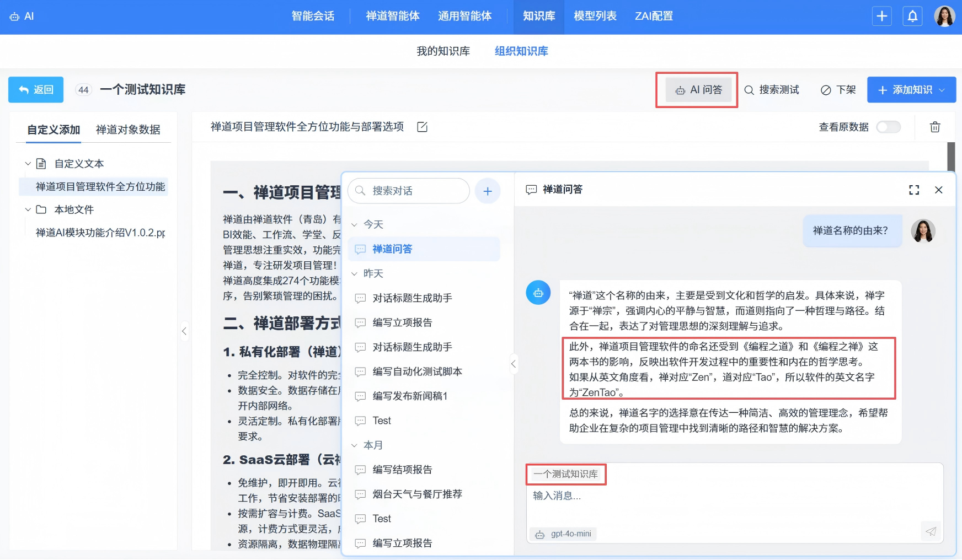Click the 下架 button
962x560 pixels.
click(837, 90)
